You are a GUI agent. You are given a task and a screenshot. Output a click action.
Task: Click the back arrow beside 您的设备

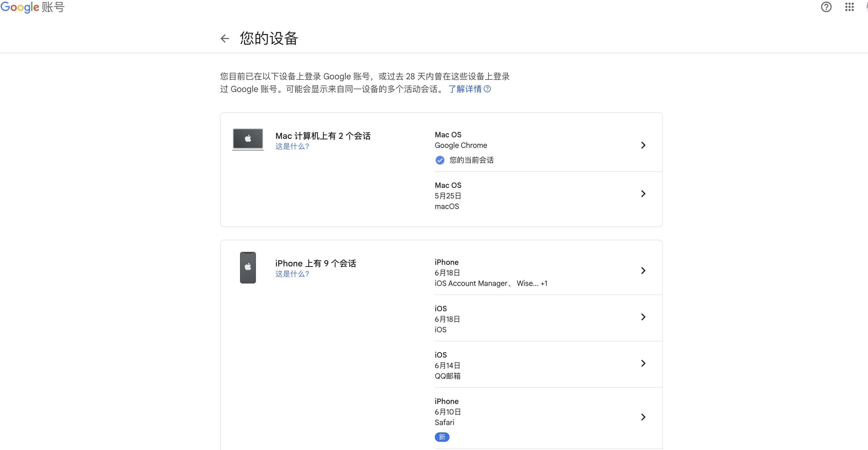[225, 38]
